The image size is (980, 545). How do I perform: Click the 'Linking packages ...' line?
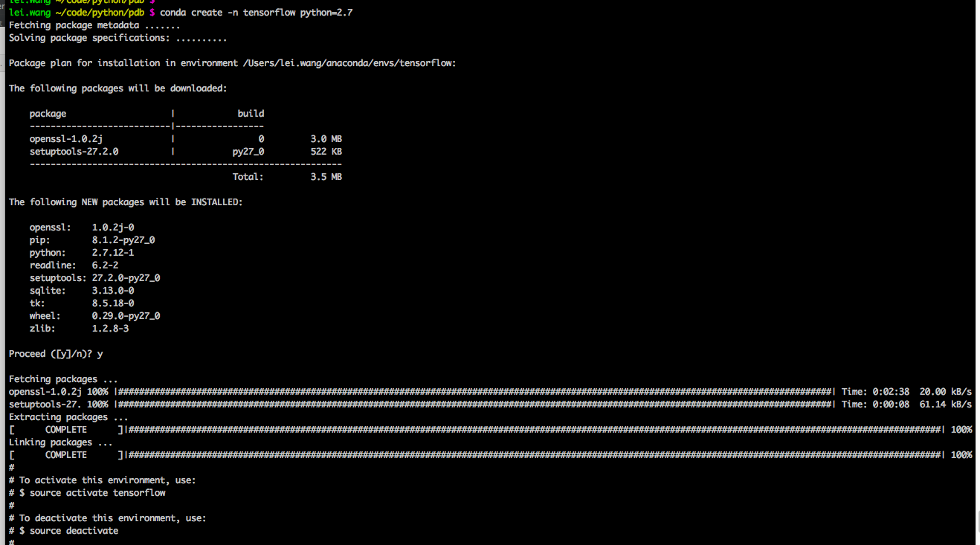pyautogui.click(x=61, y=442)
